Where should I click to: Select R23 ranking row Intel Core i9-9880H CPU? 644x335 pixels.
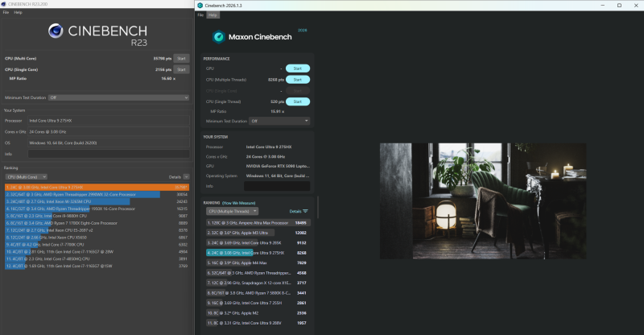tap(97, 216)
